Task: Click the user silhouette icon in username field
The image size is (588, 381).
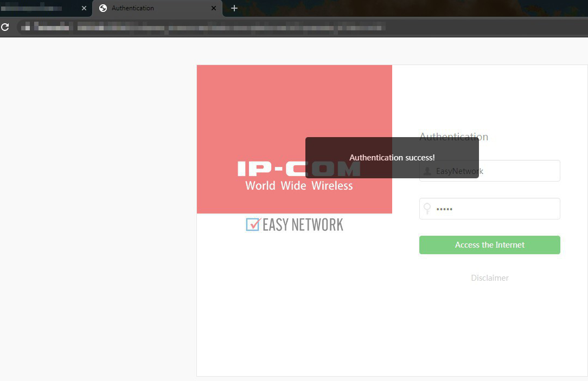Action: click(427, 171)
